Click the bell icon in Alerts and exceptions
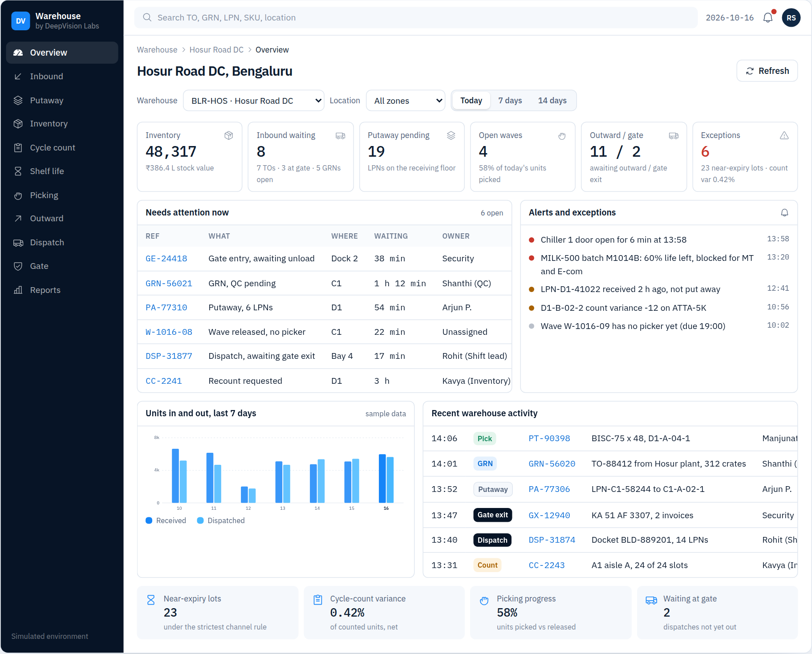The height and width of the screenshot is (654, 812). (784, 213)
